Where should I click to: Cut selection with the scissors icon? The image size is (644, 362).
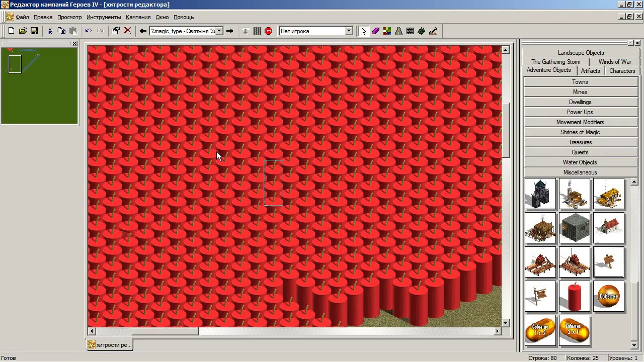tap(50, 31)
